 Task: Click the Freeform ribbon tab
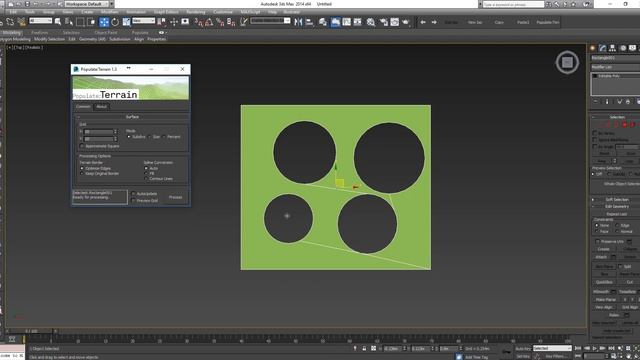[40, 32]
